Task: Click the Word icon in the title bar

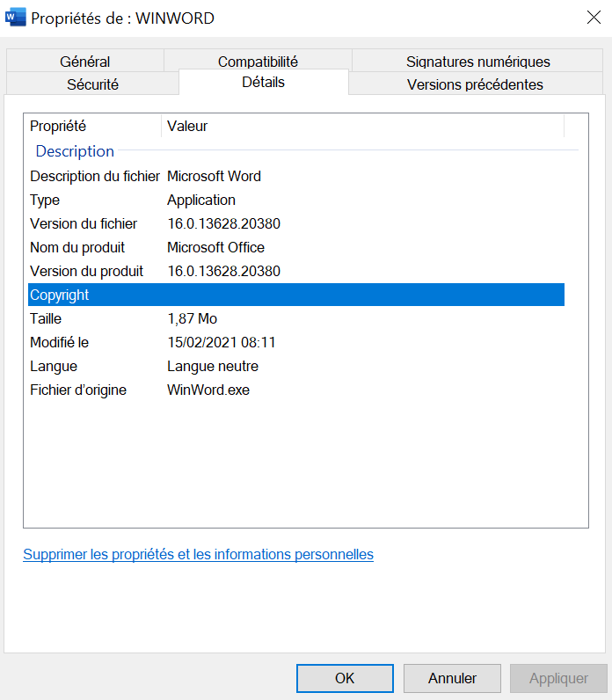Action: (15, 18)
